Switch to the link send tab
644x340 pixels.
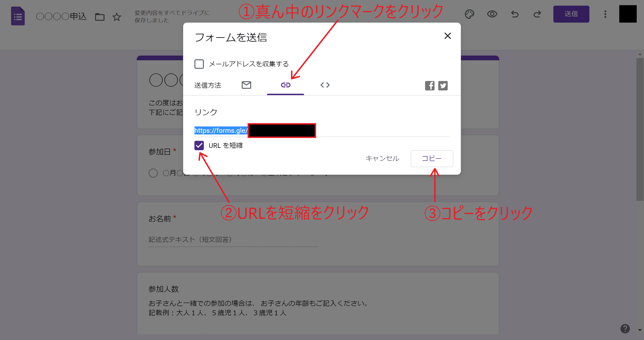click(x=286, y=85)
